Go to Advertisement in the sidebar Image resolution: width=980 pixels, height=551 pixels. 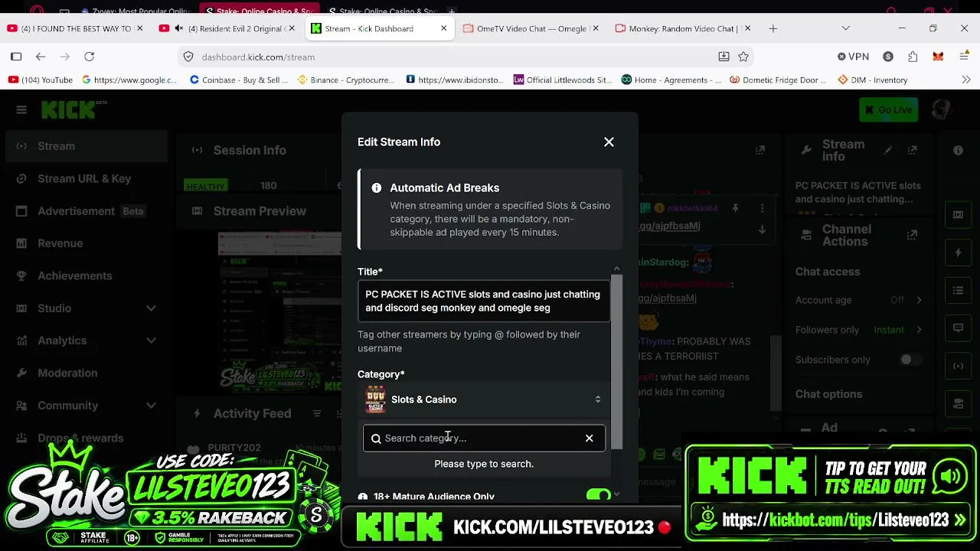[87, 211]
